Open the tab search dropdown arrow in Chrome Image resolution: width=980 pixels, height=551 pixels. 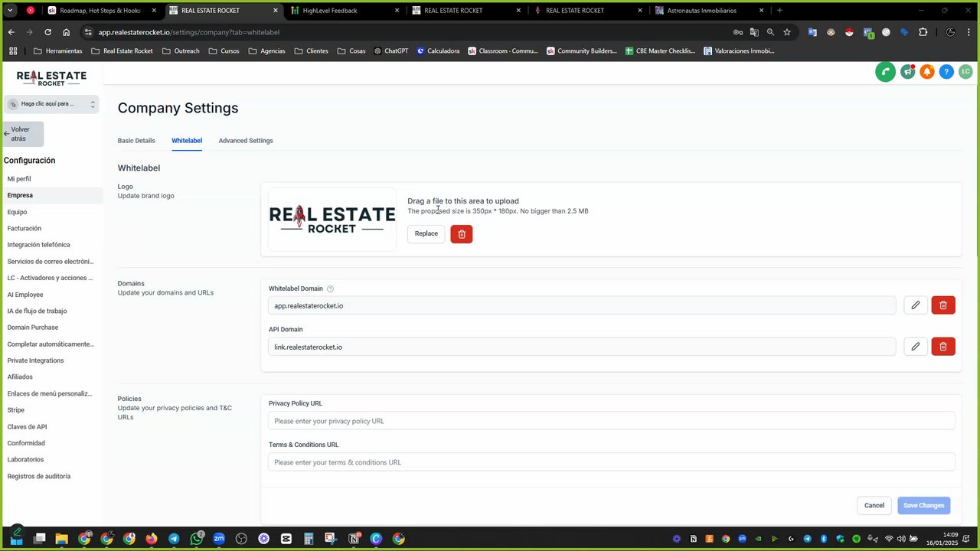(x=10, y=10)
